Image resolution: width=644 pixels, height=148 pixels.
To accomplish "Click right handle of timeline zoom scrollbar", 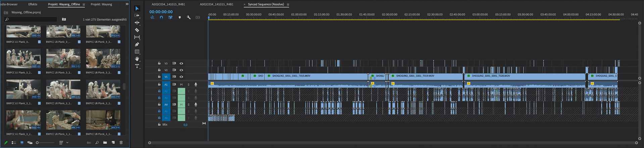I will click(x=636, y=143).
